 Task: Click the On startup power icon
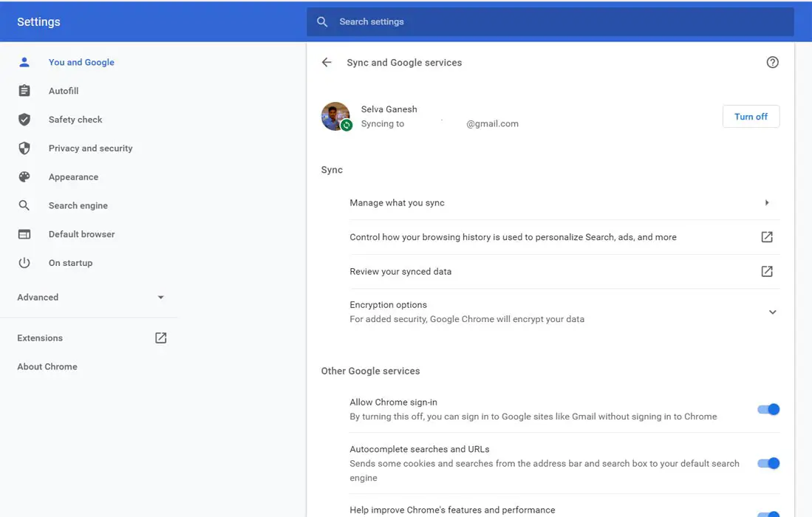click(24, 263)
